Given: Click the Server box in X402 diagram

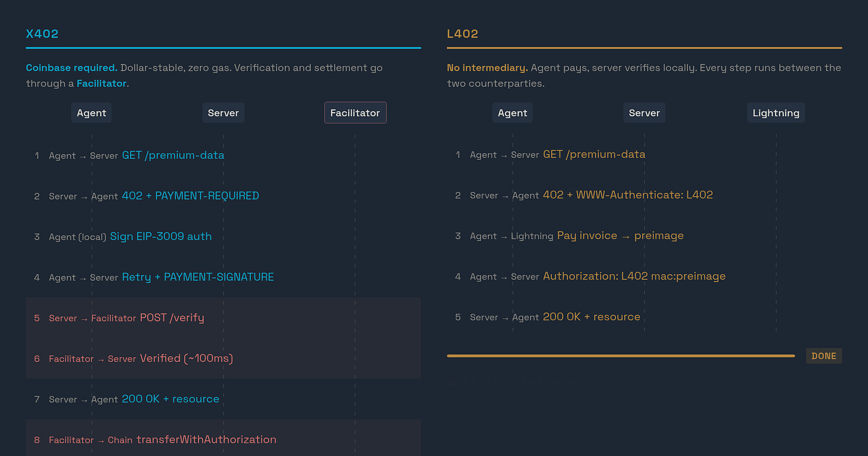Looking at the screenshot, I should tap(224, 113).
